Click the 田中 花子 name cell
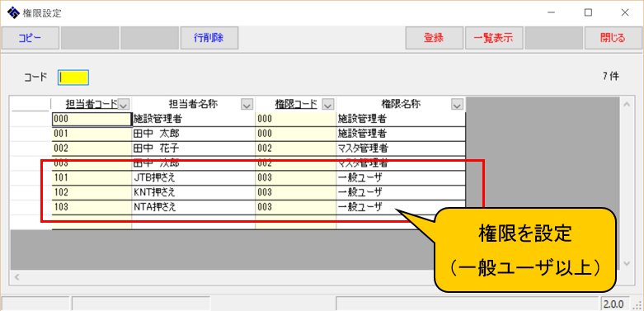The height and width of the screenshot is (311, 644). (194, 148)
